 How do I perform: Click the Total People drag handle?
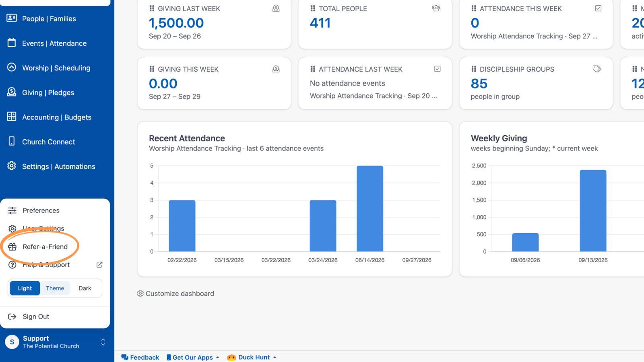coord(313,8)
